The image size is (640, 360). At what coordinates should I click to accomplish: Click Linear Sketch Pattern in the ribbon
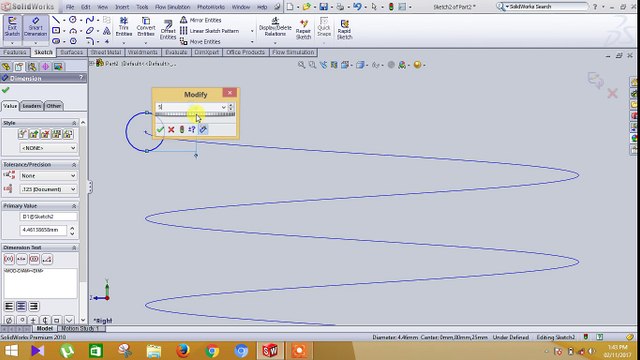coord(209,31)
